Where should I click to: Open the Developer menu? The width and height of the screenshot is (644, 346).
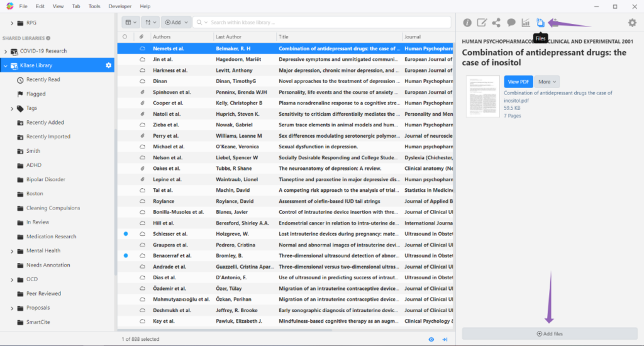(x=120, y=6)
